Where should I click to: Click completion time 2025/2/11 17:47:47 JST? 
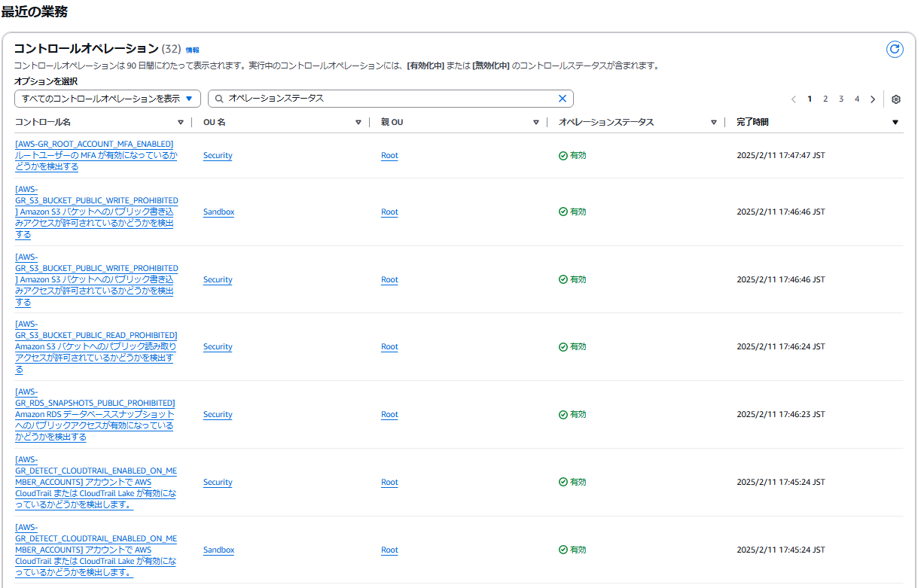pyautogui.click(x=781, y=156)
